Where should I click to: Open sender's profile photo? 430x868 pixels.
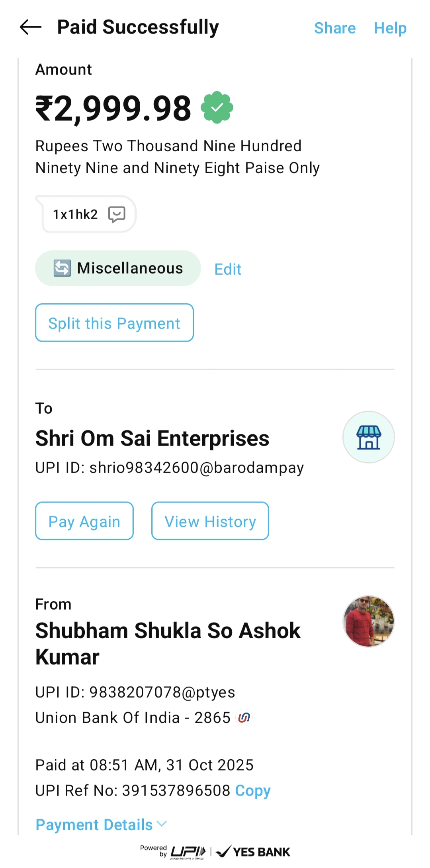pos(368,621)
